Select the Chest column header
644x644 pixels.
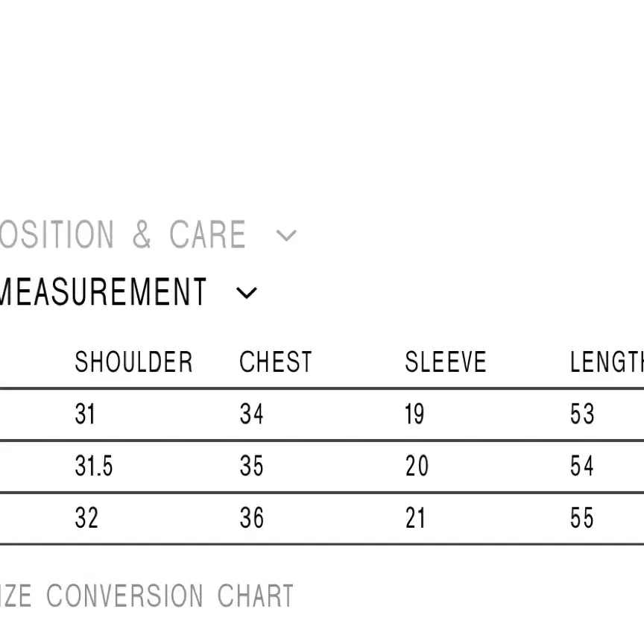pos(276,362)
